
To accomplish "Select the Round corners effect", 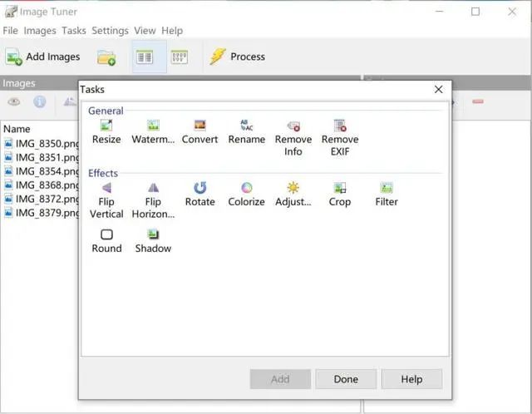I will pyautogui.click(x=106, y=241).
